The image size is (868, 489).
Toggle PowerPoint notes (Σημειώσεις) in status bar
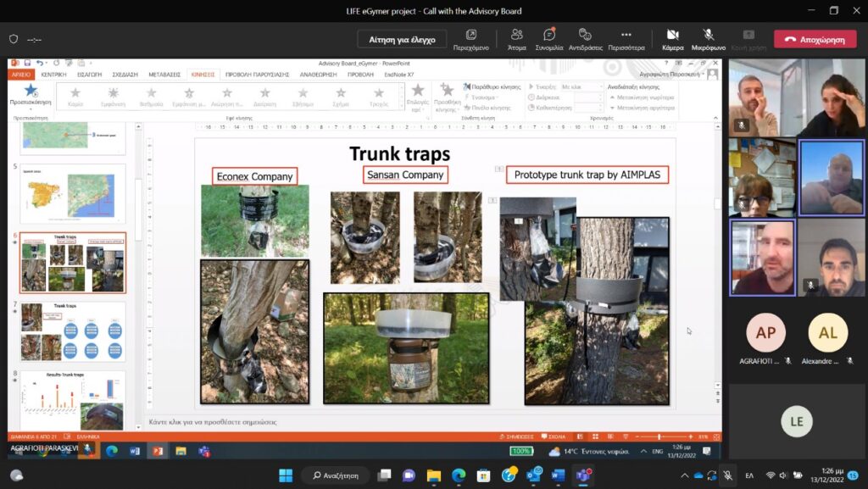click(x=516, y=436)
